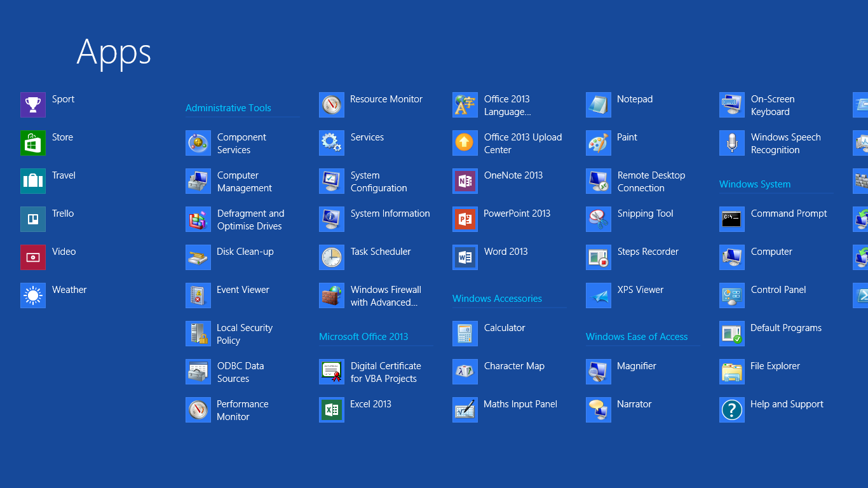Open System Configuration icon
The height and width of the screenshot is (488, 868).
click(x=332, y=181)
